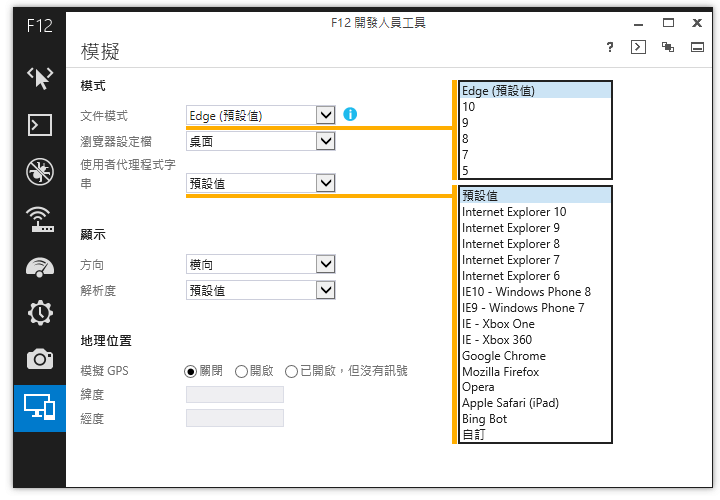Open help via question mark icon
Screen dimensions: 720x500
[x=610, y=47]
